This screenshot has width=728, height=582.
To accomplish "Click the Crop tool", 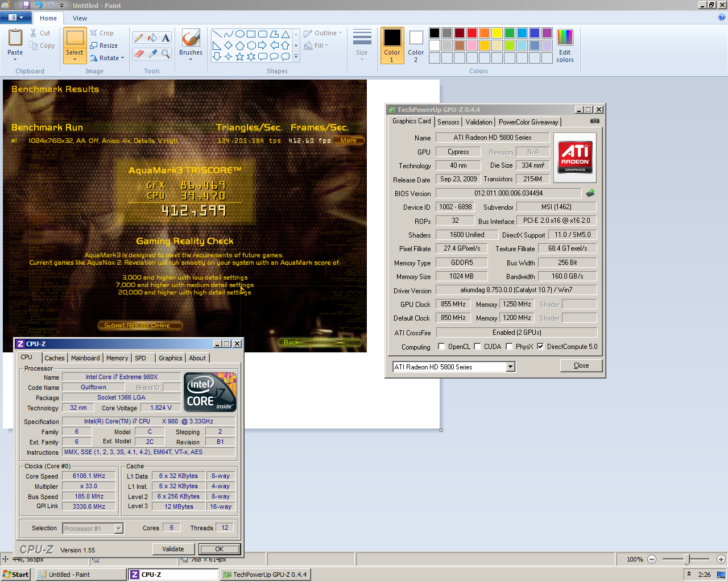I will point(102,33).
